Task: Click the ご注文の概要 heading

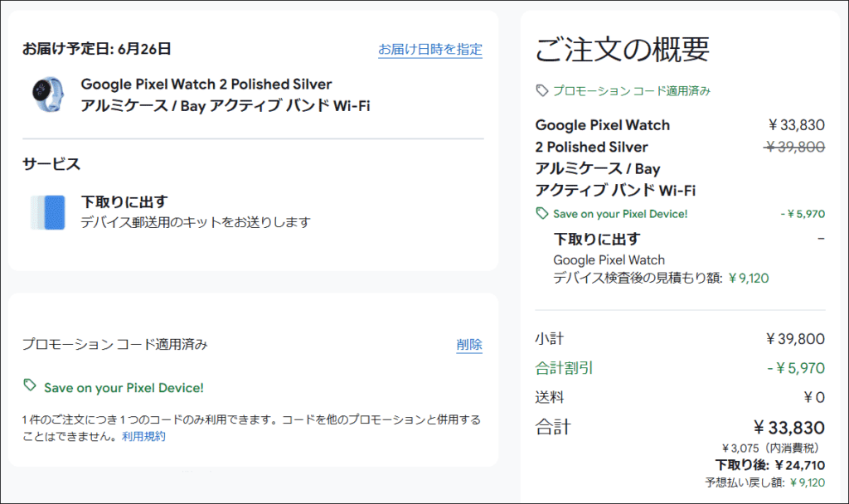Action: tap(622, 49)
